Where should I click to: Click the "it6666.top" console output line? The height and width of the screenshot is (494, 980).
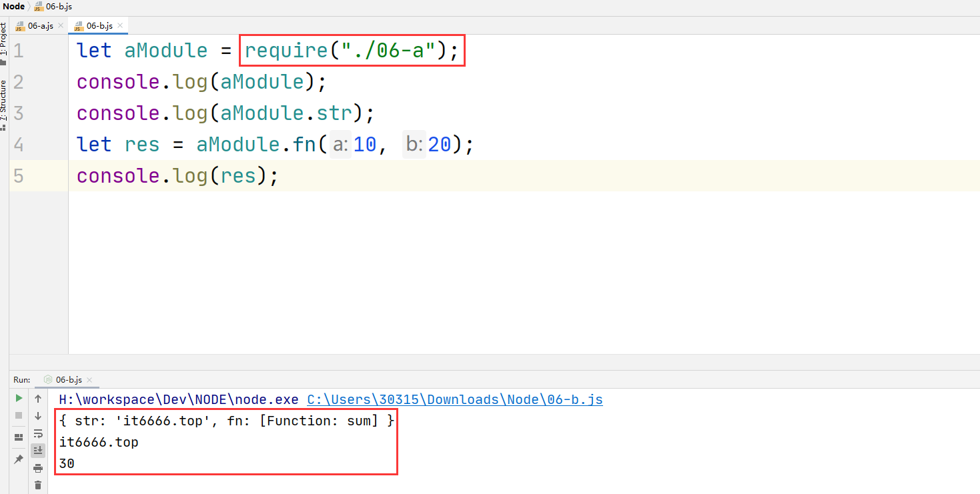pyautogui.click(x=99, y=442)
